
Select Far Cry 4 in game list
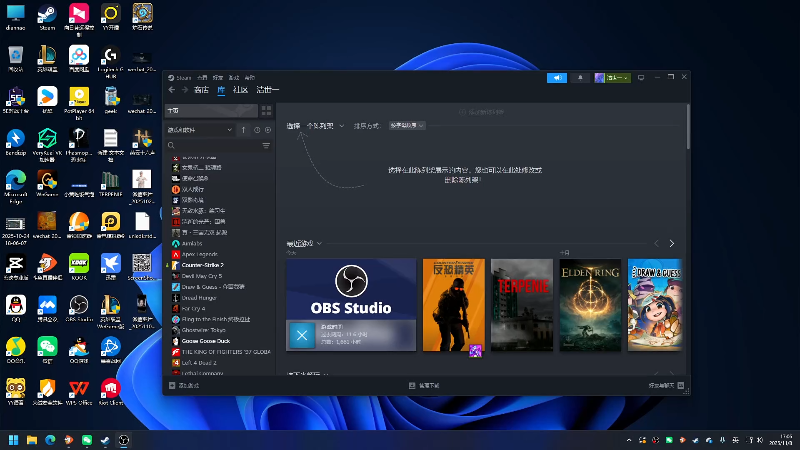[193, 309]
